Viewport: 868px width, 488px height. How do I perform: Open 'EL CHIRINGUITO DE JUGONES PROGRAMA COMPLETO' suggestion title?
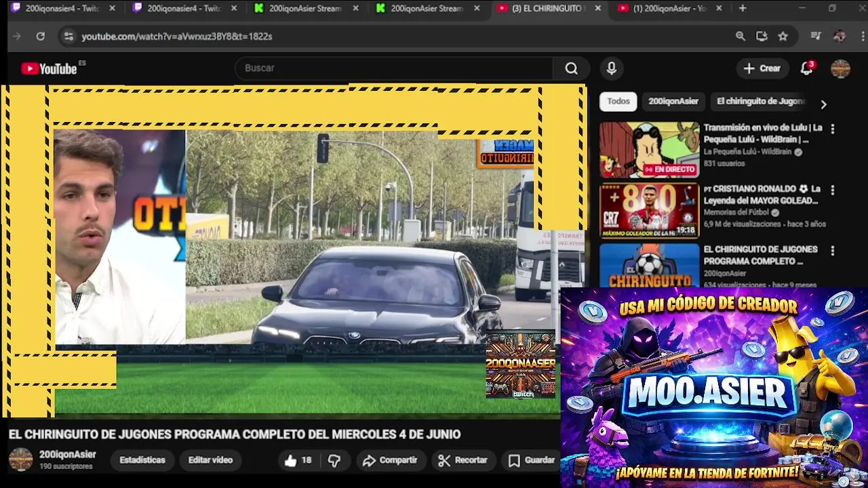(x=760, y=255)
